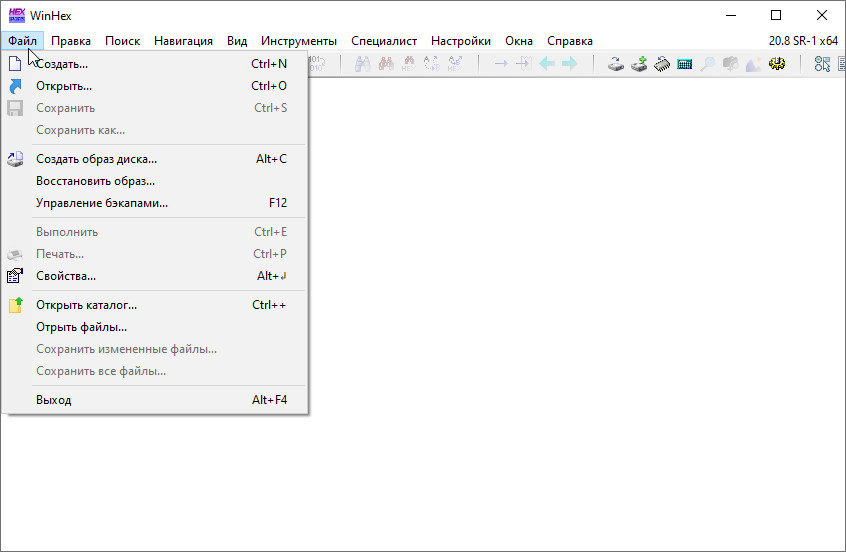
Task: Open the Поиск menu
Action: tap(122, 40)
